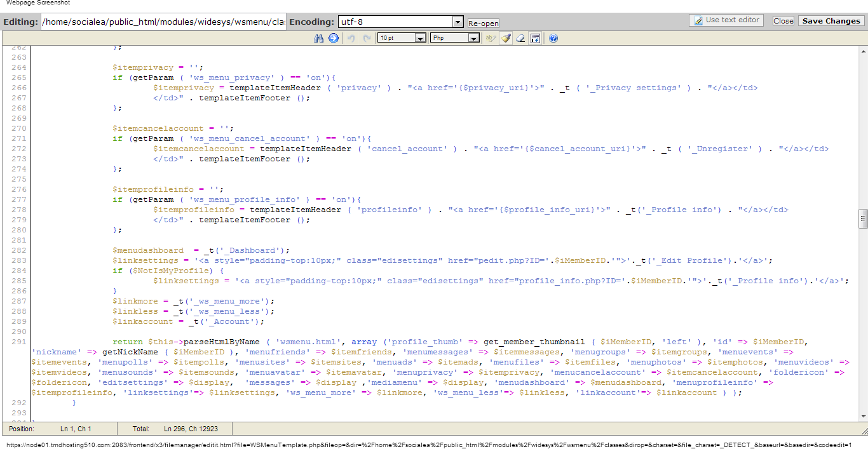Screen dimensions: 868x449
Task: Click the binoculars search icon
Action: (x=319, y=38)
